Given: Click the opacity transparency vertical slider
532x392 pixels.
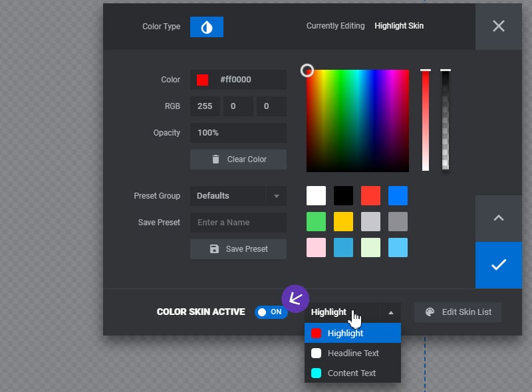Looking at the screenshot, I should [446, 120].
